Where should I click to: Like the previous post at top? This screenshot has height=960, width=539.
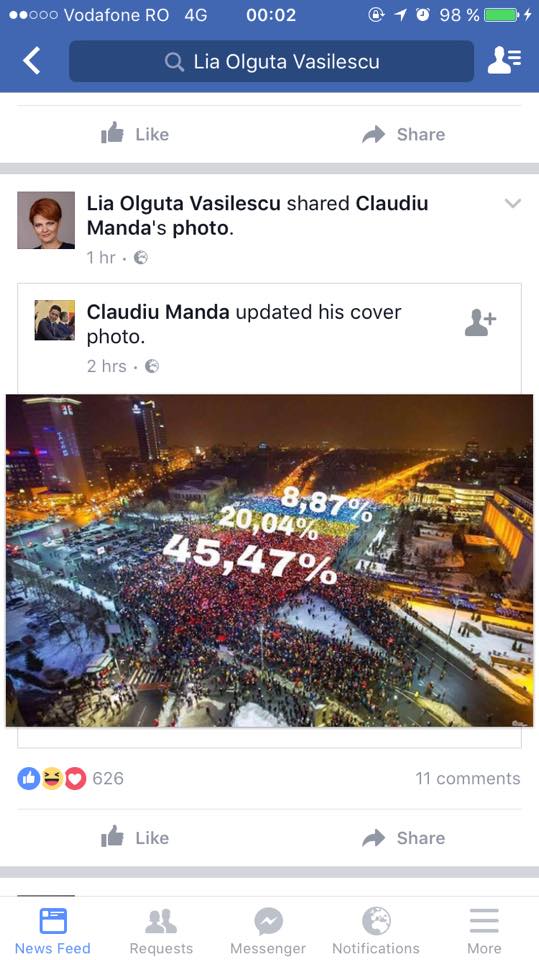pos(135,133)
